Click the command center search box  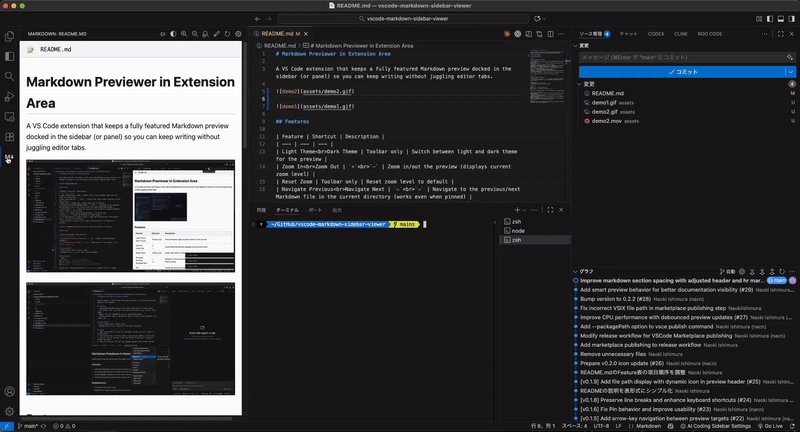(x=403, y=19)
